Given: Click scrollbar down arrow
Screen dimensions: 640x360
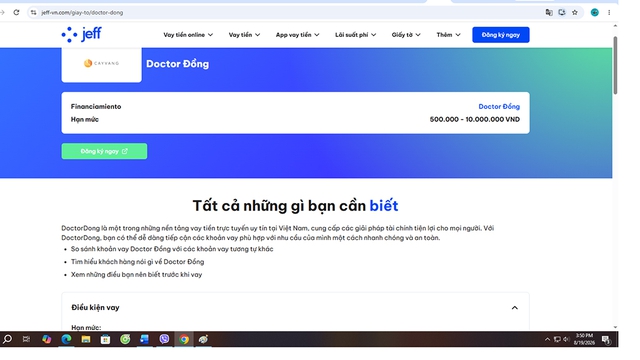Looking at the screenshot, I should tap(615, 327).
